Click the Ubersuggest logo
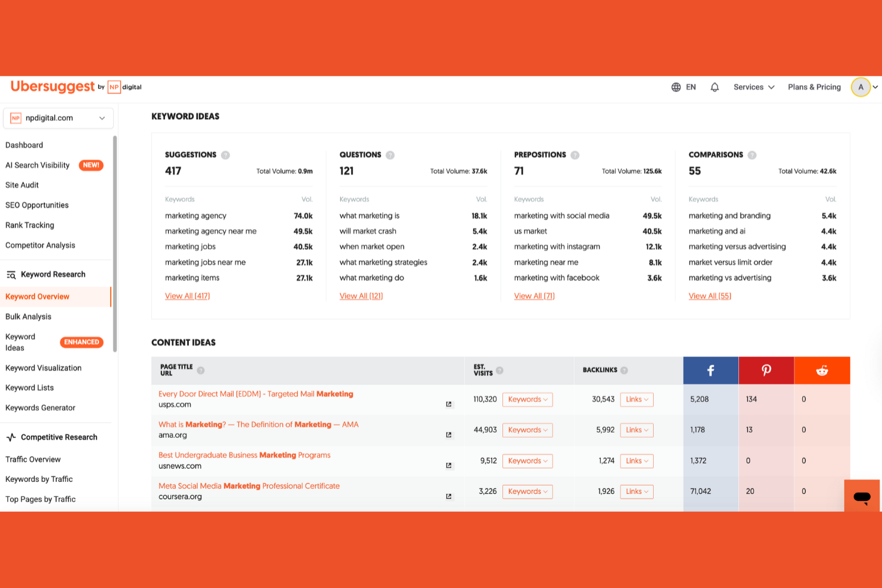This screenshot has height=588, width=882. [x=52, y=86]
